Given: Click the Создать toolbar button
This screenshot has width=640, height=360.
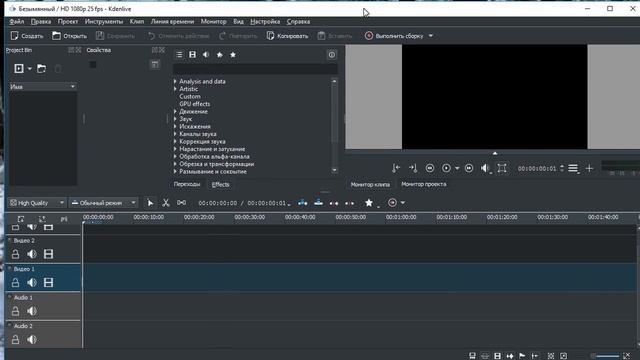Looking at the screenshot, I should point(27,36).
